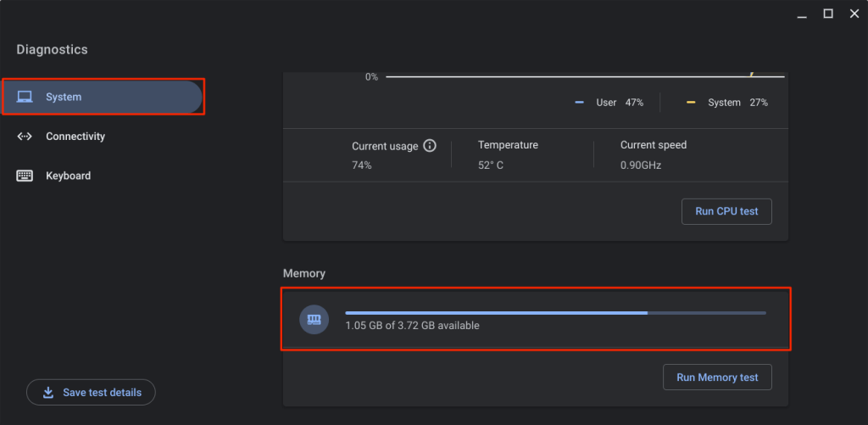Image resolution: width=868 pixels, height=425 pixels.
Task: Maximize the Diagnostics window
Action: 828,14
